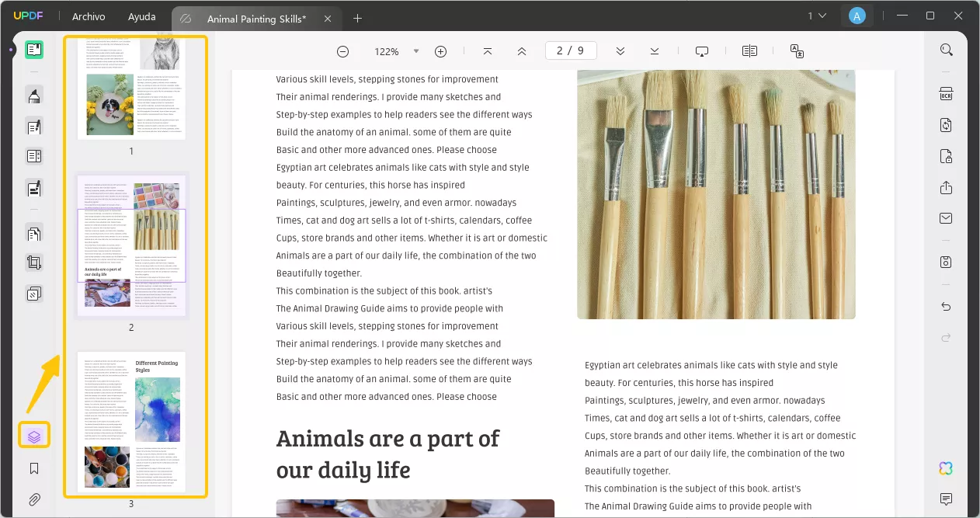Go to the last page
Image resolution: width=980 pixels, height=518 pixels.
click(655, 51)
